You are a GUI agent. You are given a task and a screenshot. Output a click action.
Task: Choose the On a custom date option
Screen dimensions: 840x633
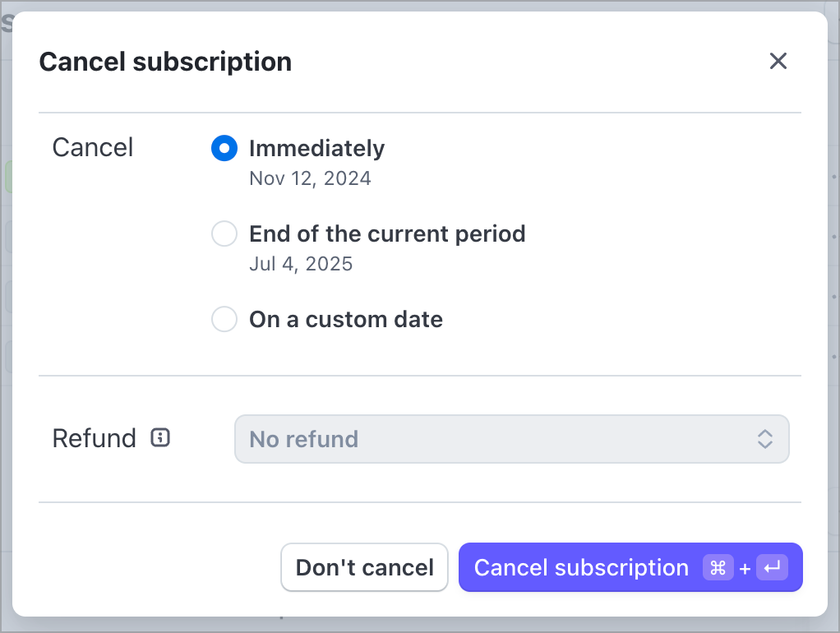pos(345,319)
